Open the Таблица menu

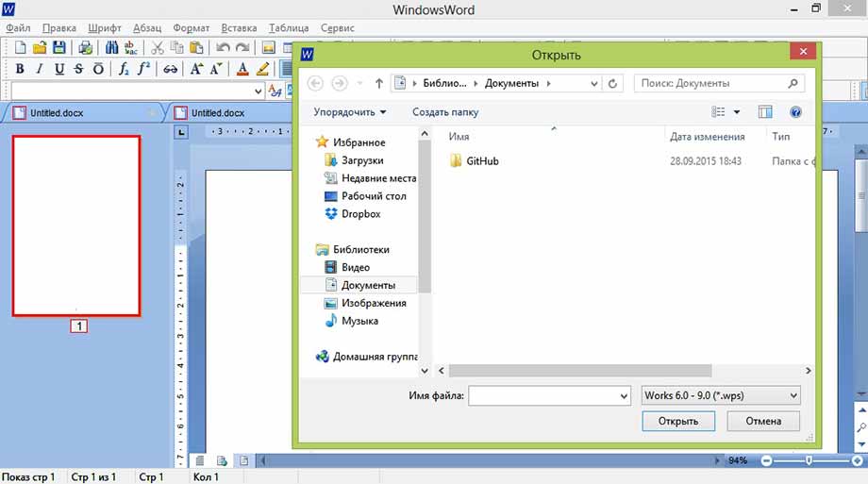[289, 27]
